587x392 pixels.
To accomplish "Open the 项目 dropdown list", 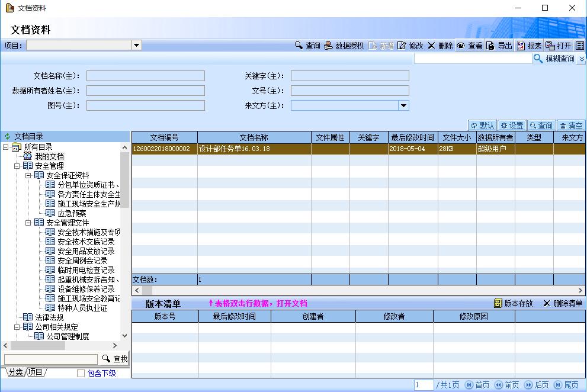I will [x=136, y=45].
